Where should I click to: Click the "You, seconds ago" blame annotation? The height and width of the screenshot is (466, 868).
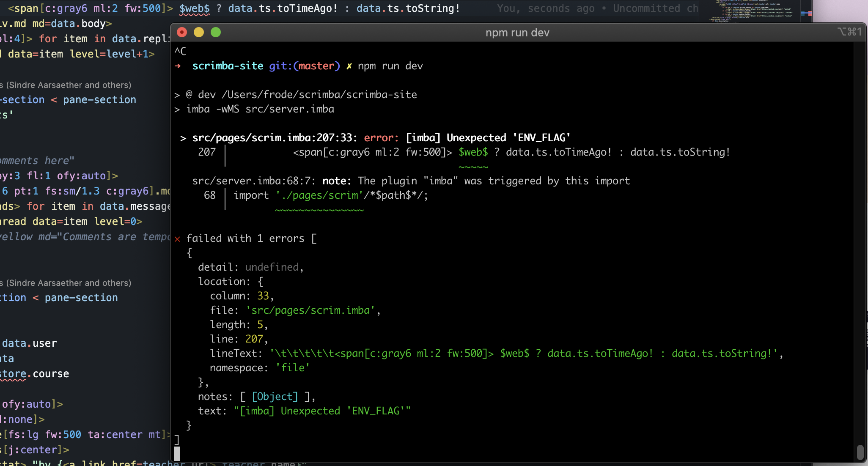pyautogui.click(x=546, y=8)
